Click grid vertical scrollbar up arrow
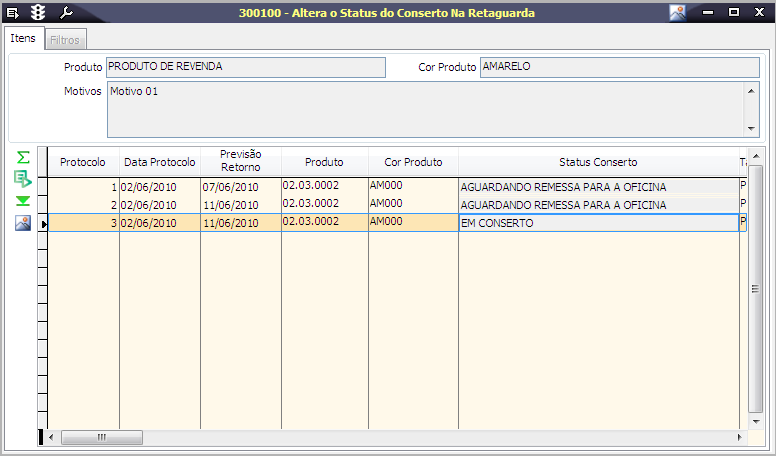The height and width of the screenshot is (456, 776). pos(756,156)
